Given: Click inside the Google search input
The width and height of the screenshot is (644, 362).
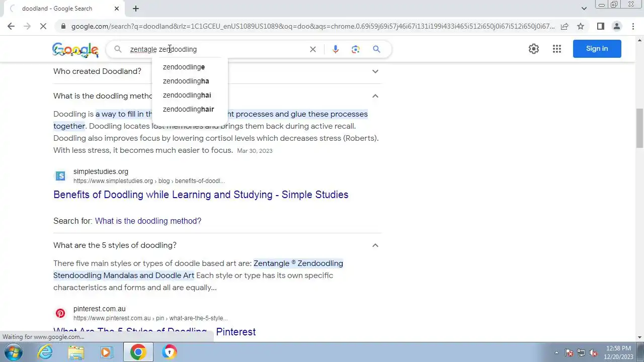Looking at the screenshot, I should click(216, 49).
